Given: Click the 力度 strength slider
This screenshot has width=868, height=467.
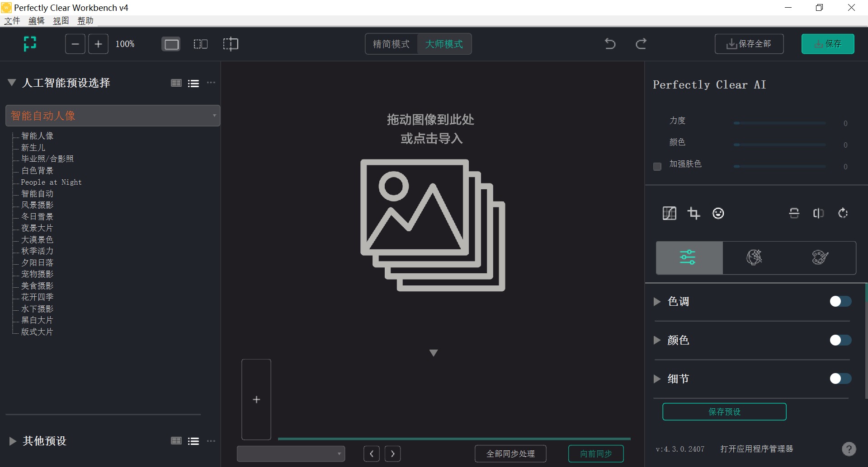Looking at the screenshot, I should tap(779, 123).
